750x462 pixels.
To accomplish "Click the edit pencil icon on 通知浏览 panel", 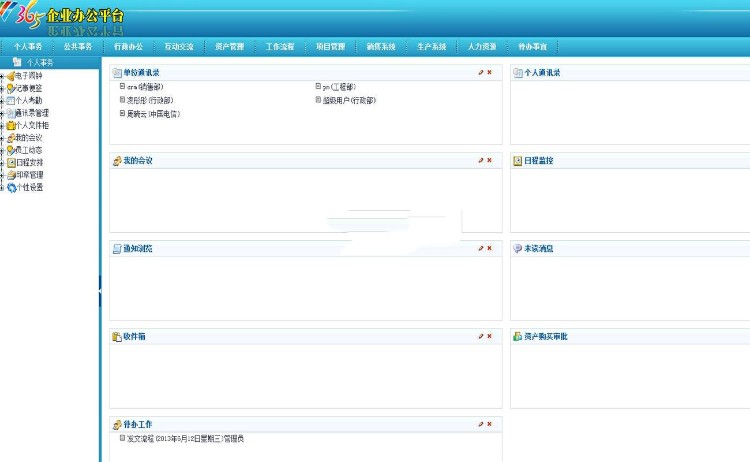I will (x=481, y=248).
